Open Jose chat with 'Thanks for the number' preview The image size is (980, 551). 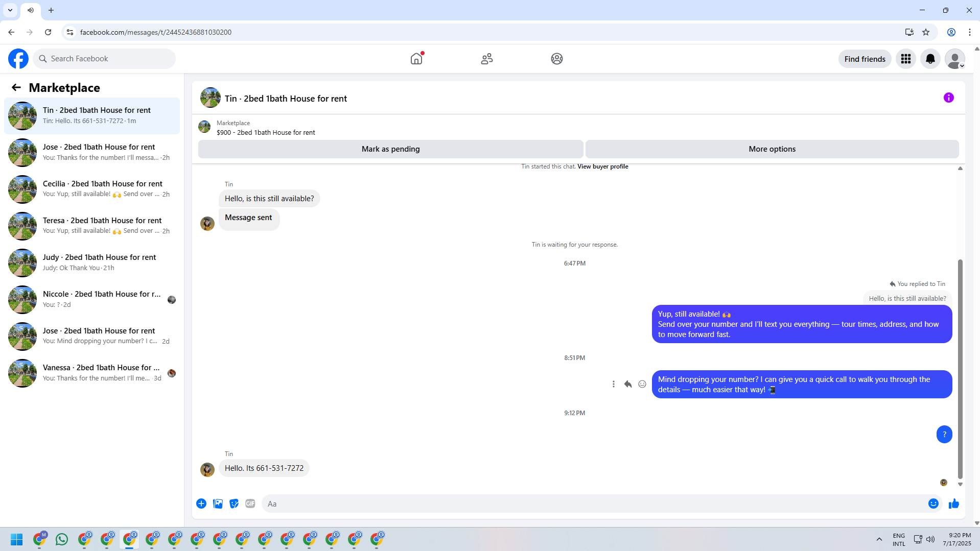92,153
